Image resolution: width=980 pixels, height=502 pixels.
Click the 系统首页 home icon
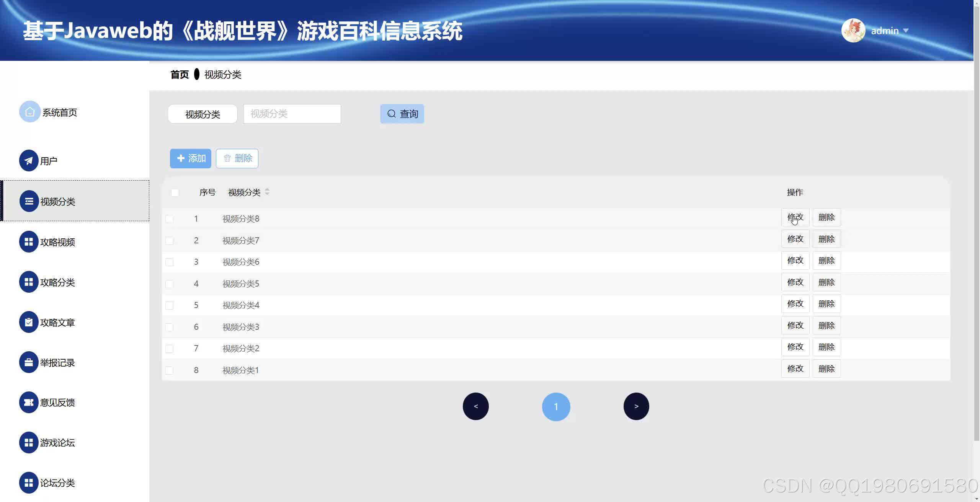point(29,112)
